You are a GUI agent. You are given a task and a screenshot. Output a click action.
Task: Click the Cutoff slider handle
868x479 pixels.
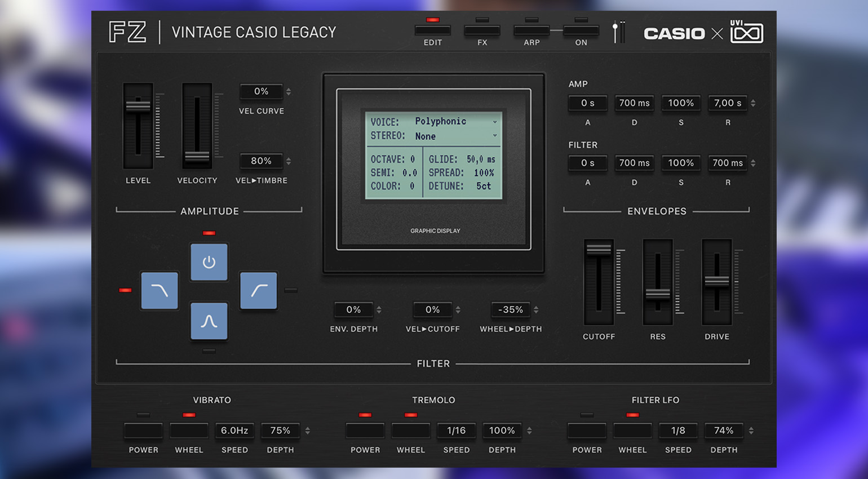click(x=599, y=249)
